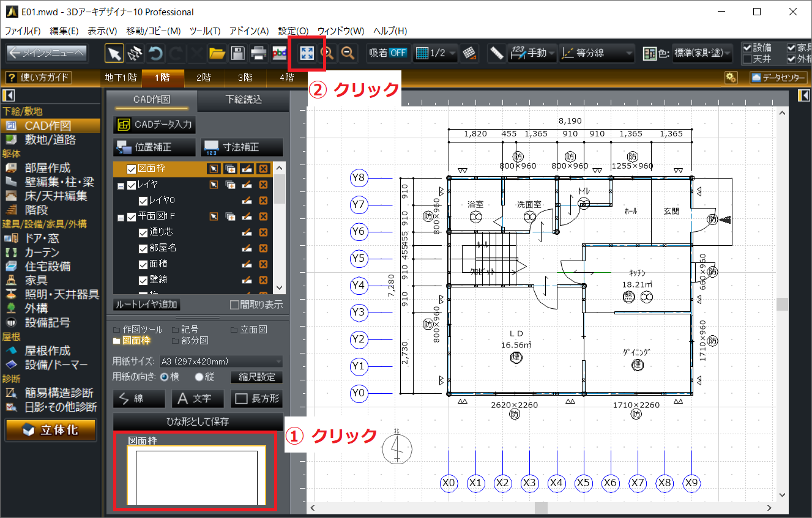812x518 pixels.
Task: Click the undo arrow icon
Action: click(x=155, y=53)
